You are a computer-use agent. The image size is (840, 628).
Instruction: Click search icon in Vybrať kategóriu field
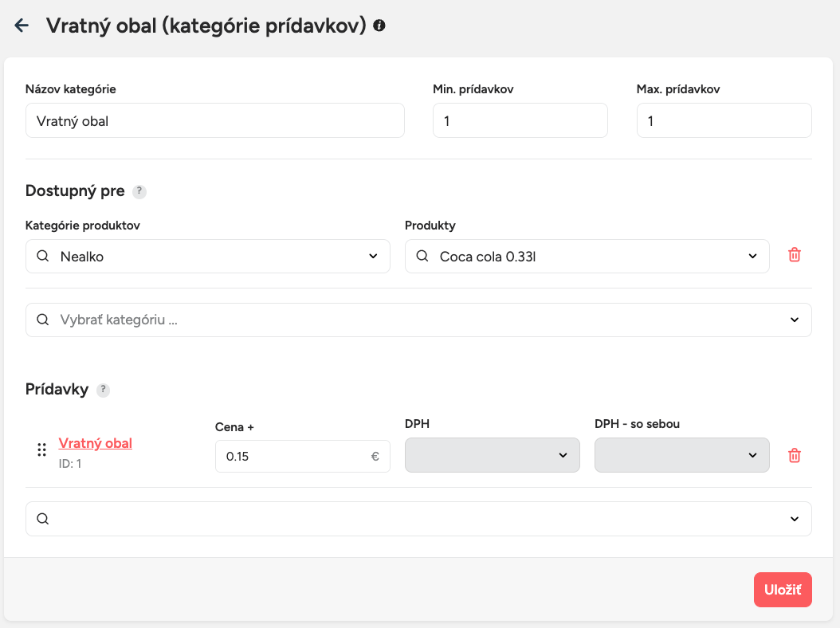point(43,320)
